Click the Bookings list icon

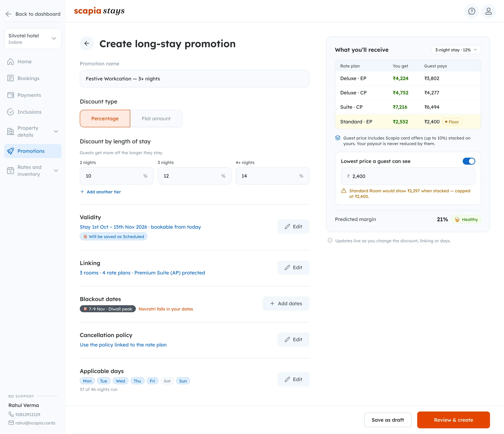[x=11, y=78]
